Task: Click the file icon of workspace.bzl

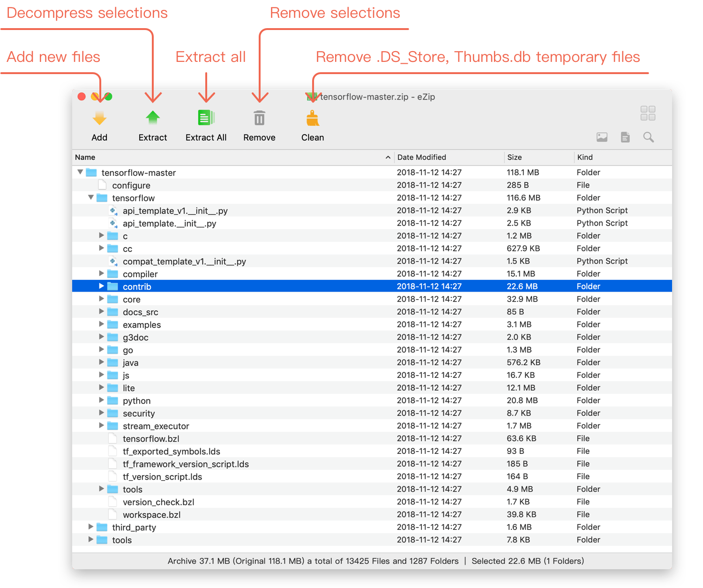Action: pyautogui.click(x=112, y=514)
